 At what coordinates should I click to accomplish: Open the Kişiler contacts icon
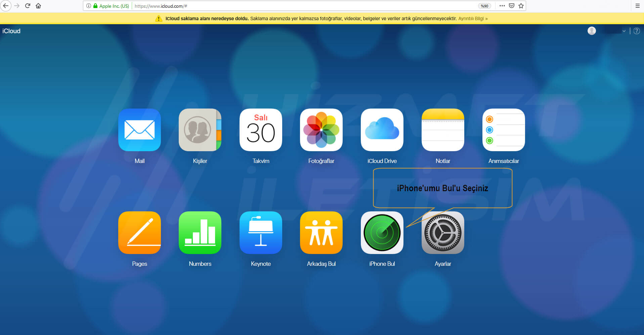coord(200,130)
